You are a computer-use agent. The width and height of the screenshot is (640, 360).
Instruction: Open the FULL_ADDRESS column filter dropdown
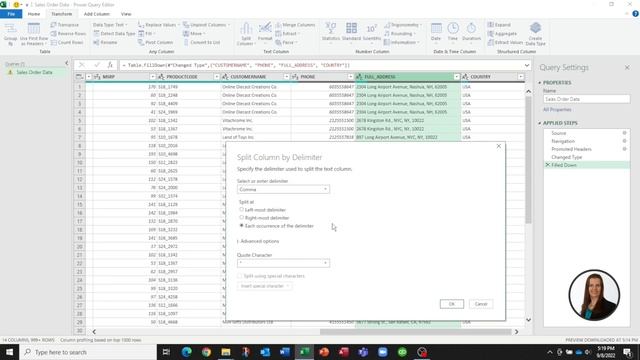(456, 77)
